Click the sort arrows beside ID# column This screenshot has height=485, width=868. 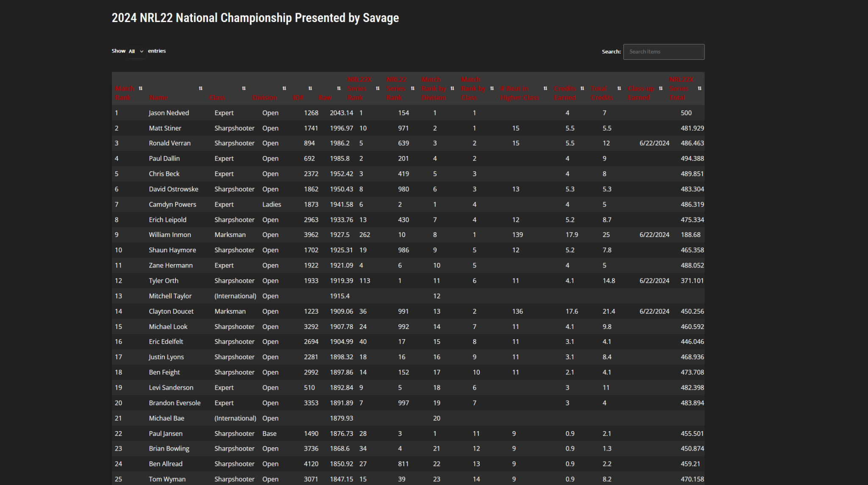(x=310, y=89)
